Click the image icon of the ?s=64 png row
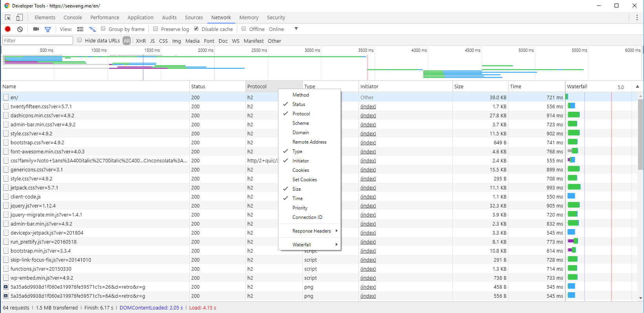The image size is (644, 313). tap(6, 296)
